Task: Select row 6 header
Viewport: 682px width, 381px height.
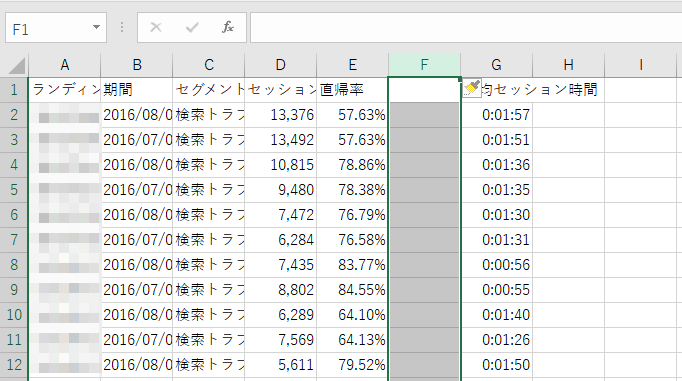Action: coord(14,215)
